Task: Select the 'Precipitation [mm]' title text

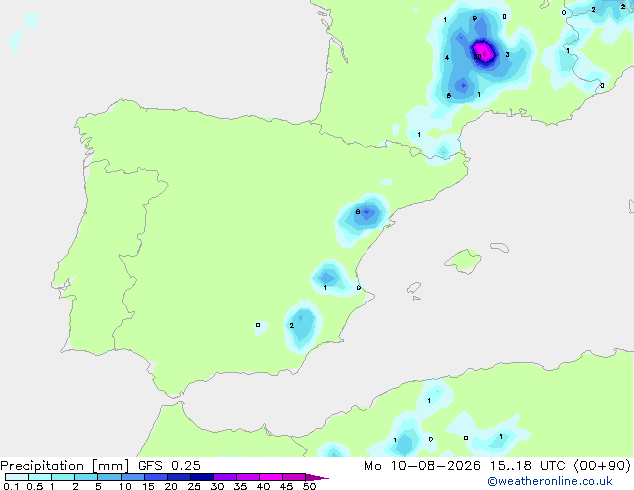Action: tap(64, 466)
